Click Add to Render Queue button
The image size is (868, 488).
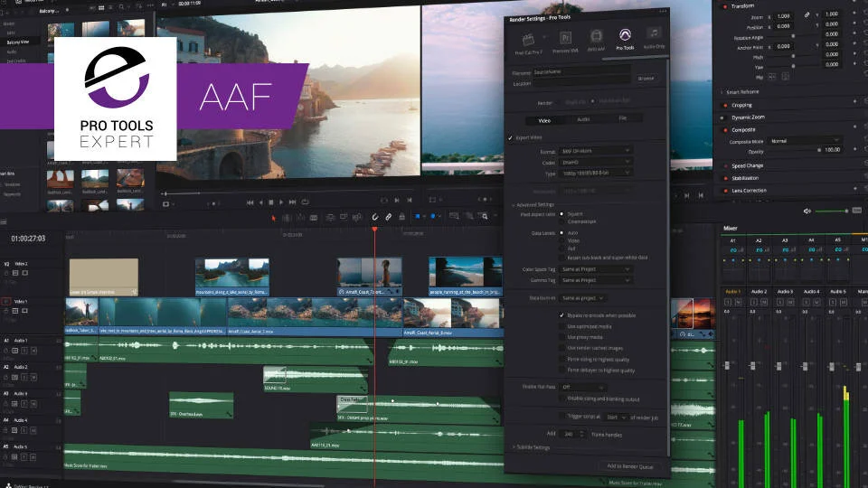coord(630,466)
